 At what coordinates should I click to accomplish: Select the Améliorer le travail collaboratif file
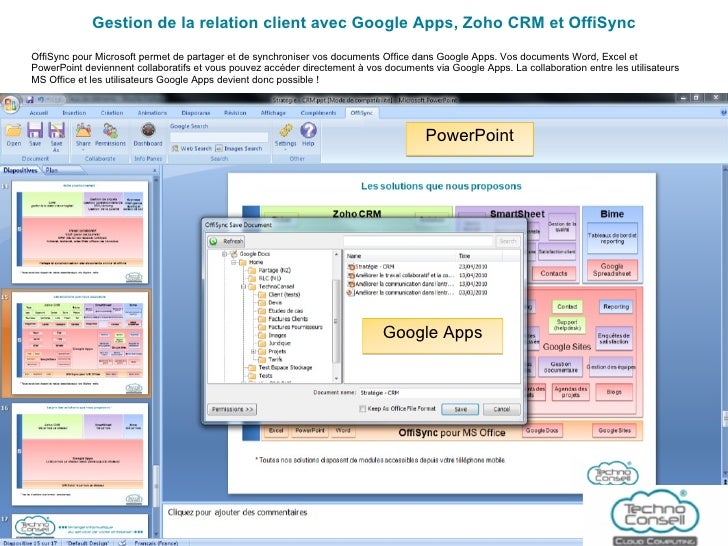pos(433,275)
